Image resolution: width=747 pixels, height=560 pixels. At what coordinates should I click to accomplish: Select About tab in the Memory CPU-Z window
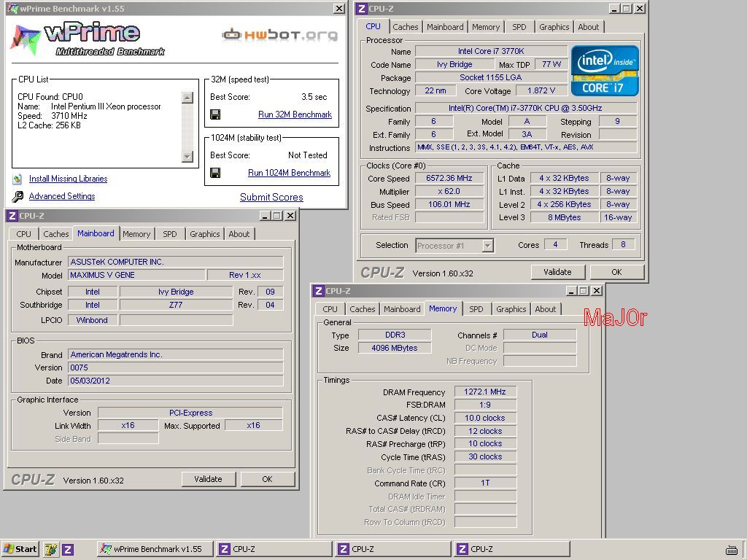click(546, 309)
